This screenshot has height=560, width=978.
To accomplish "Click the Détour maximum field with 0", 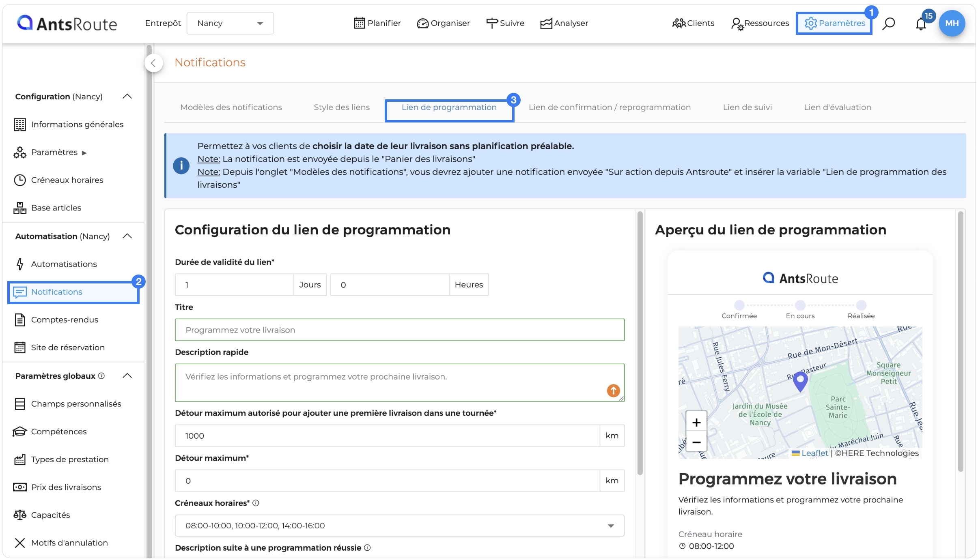I will click(x=387, y=481).
